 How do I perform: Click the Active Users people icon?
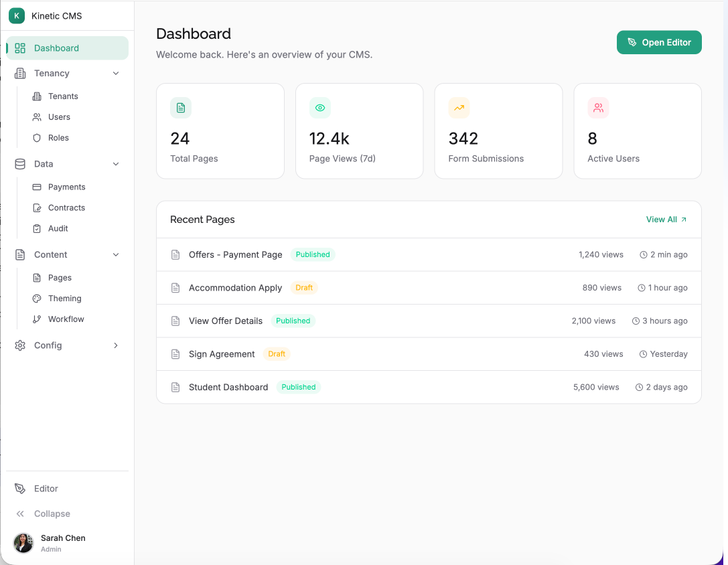pyautogui.click(x=599, y=108)
